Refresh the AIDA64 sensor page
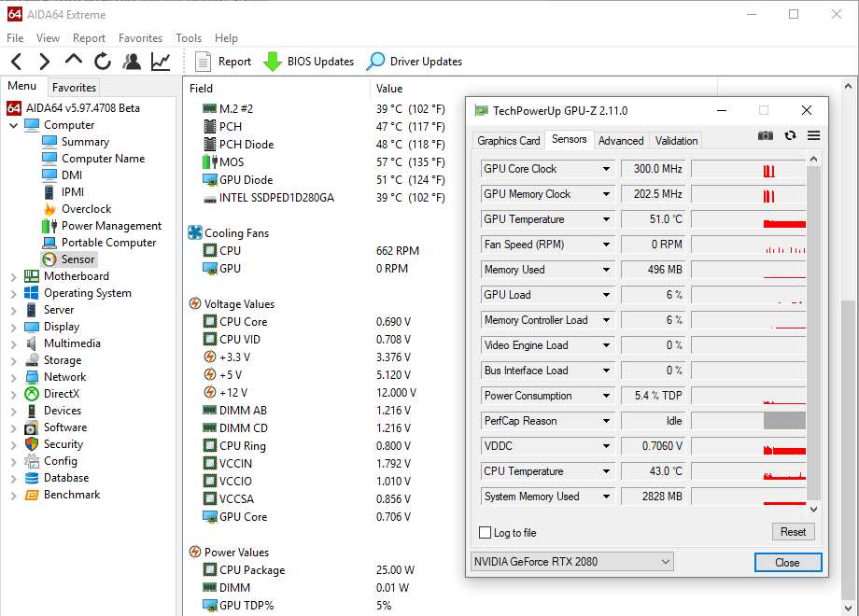 (103, 62)
